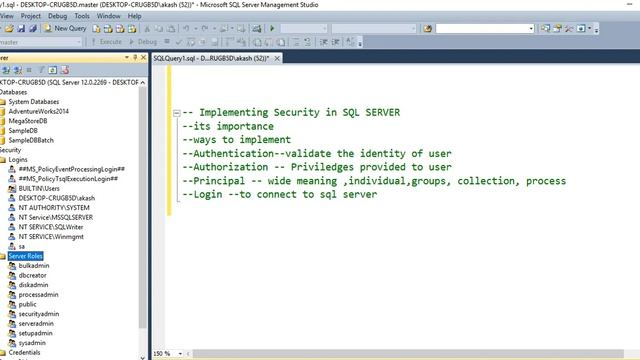Click the editor horizontal scrollbar
Screen dimensions: 640x360
point(408,353)
